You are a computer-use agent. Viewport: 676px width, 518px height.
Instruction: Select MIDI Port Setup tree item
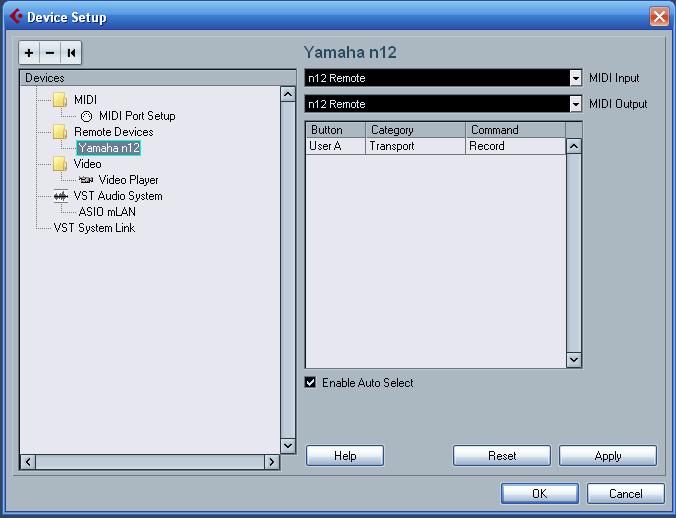pos(137,116)
